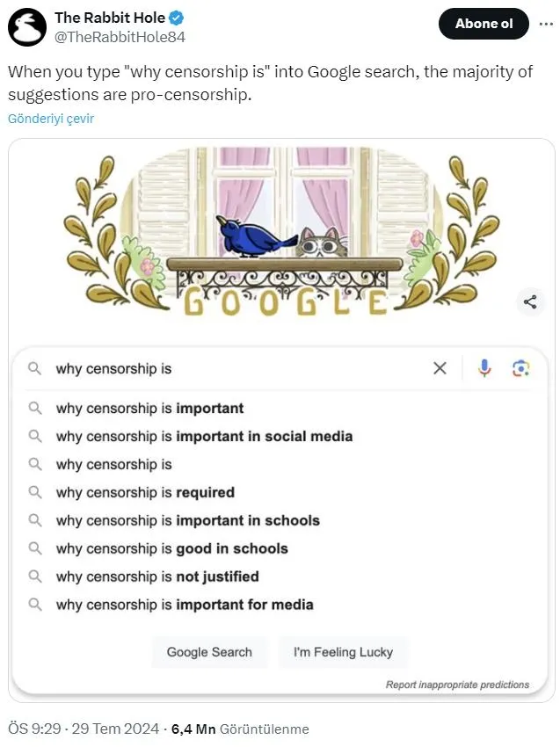
Task: Click the Google Doodle share icon
Action: 529,302
